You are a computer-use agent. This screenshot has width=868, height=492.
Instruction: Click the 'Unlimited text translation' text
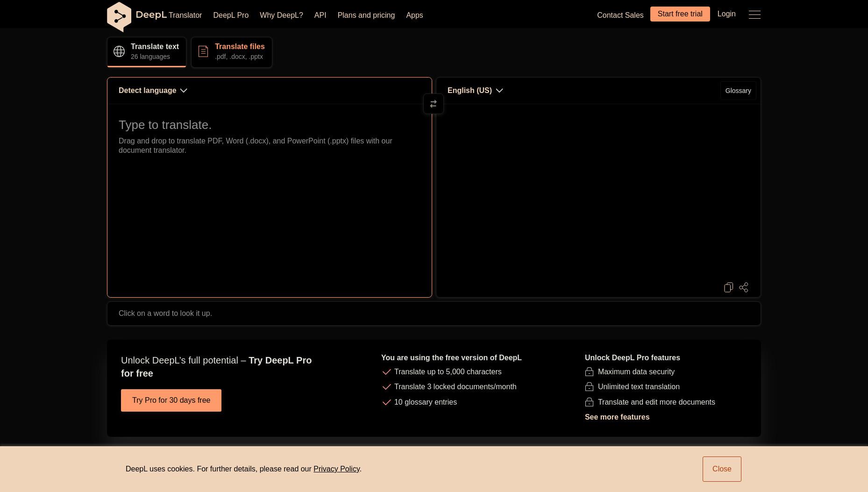(x=639, y=387)
